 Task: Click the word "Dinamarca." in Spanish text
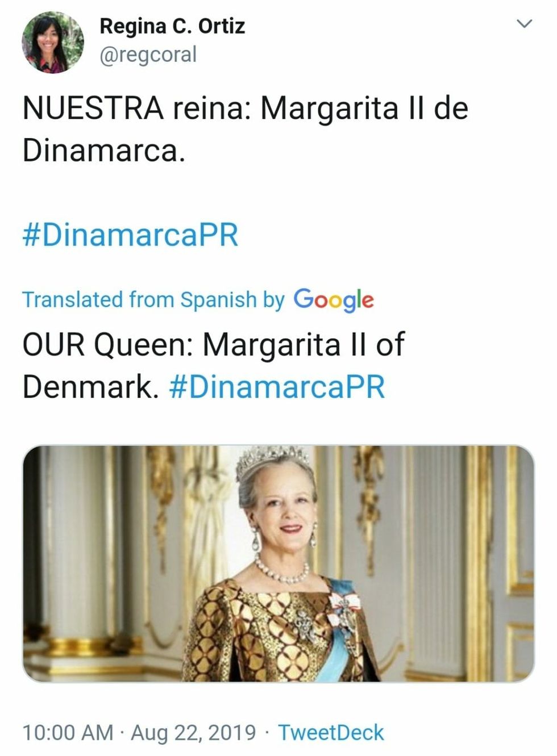click(x=104, y=151)
